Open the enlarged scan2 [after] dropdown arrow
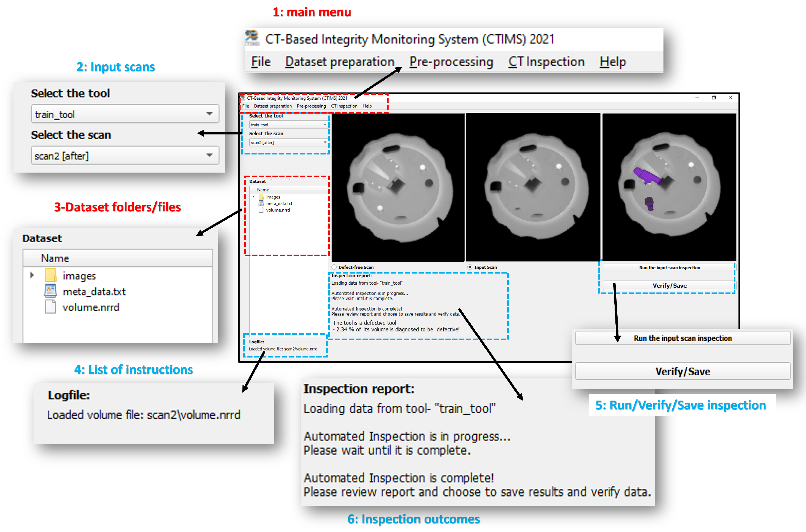This screenshot has width=806, height=532. [x=210, y=155]
